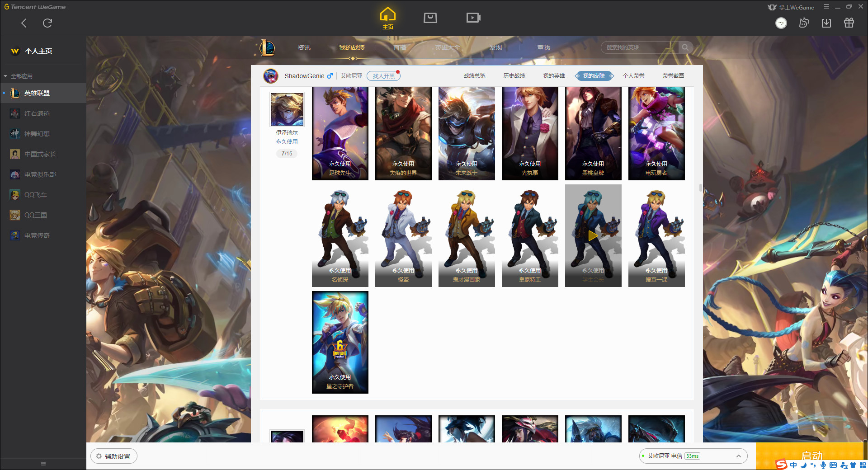Open the 英雄联盟 app in sidebar
This screenshot has height=470, width=868.
[x=43, y=93]
